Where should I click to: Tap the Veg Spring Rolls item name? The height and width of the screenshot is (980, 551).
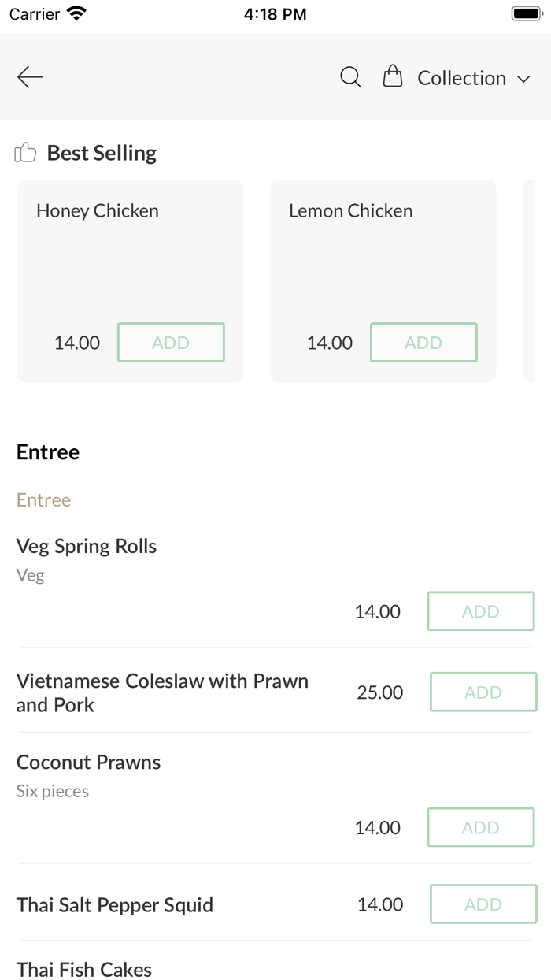click(87, 547)
